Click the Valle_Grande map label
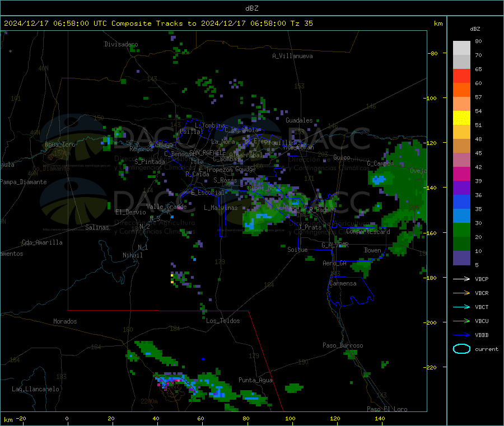The height and width of the screenshot is (426, 504). tap(166, 207)
